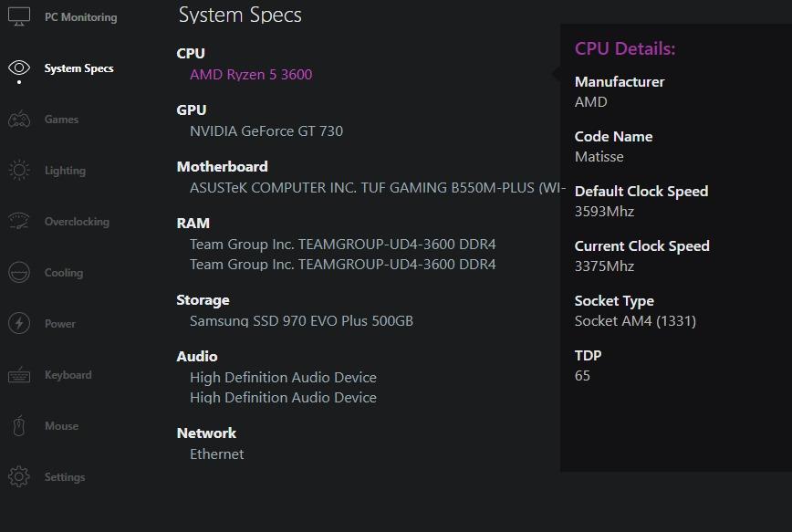Open the Lighting menu item

65,171
